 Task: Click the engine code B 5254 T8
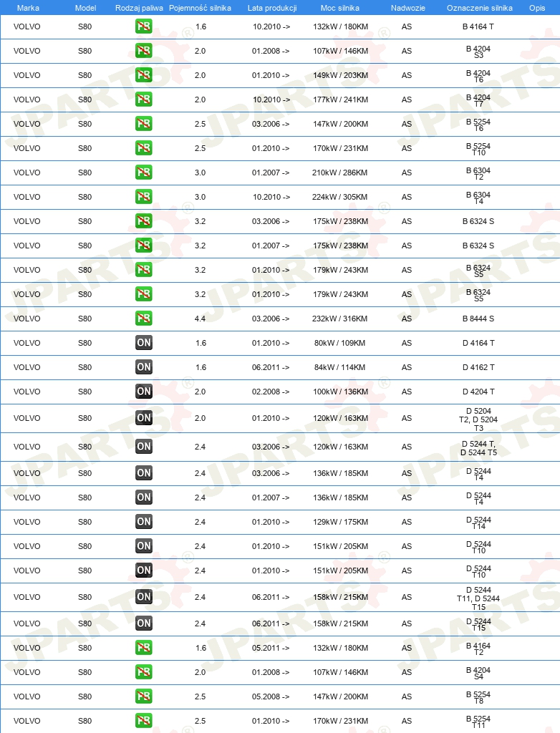click(478, 697)
